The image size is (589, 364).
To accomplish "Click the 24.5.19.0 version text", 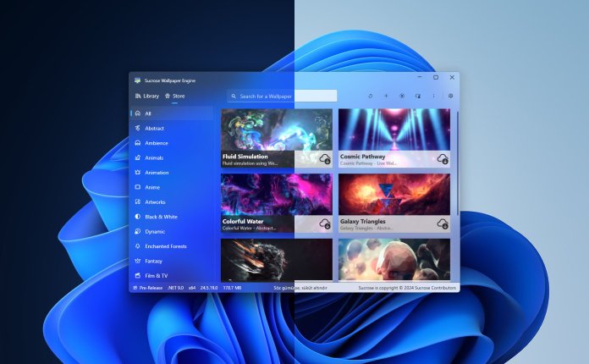I will (x=209, y=288).
